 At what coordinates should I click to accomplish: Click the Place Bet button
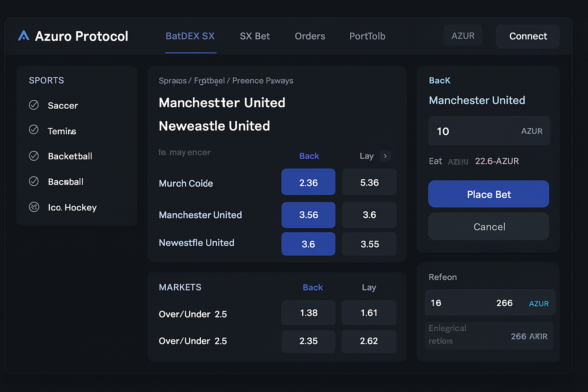(x=488, y=194)
